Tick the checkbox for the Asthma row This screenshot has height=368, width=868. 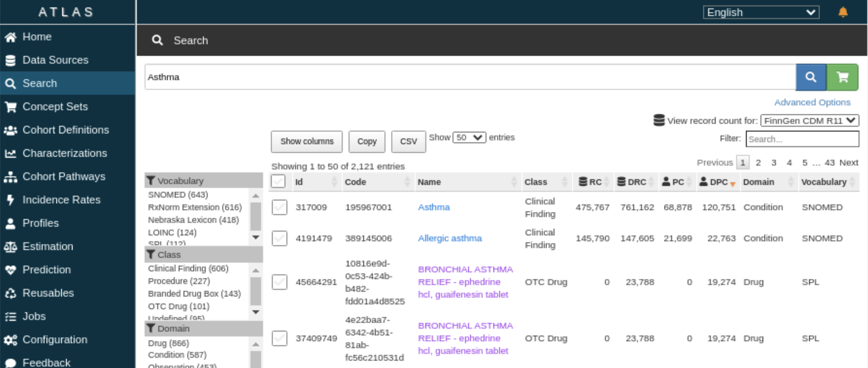click(x=279, y=207)
